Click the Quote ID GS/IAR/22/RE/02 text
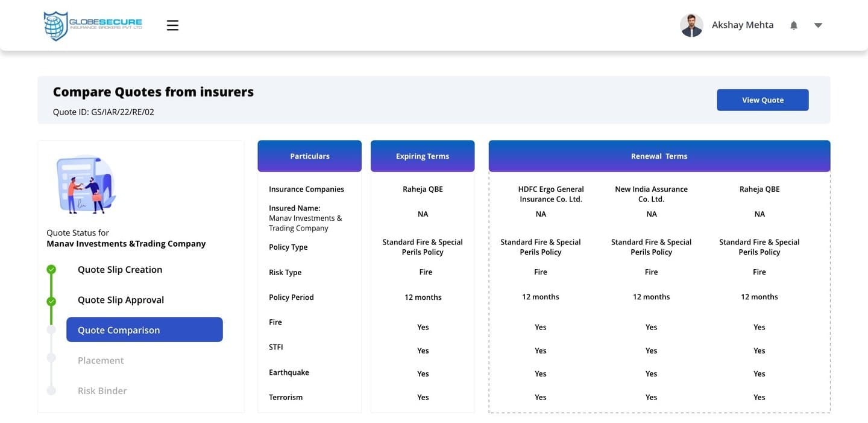The width and height of the screenshot is (868, 423). pyautogui.click(x=104, y=112)
